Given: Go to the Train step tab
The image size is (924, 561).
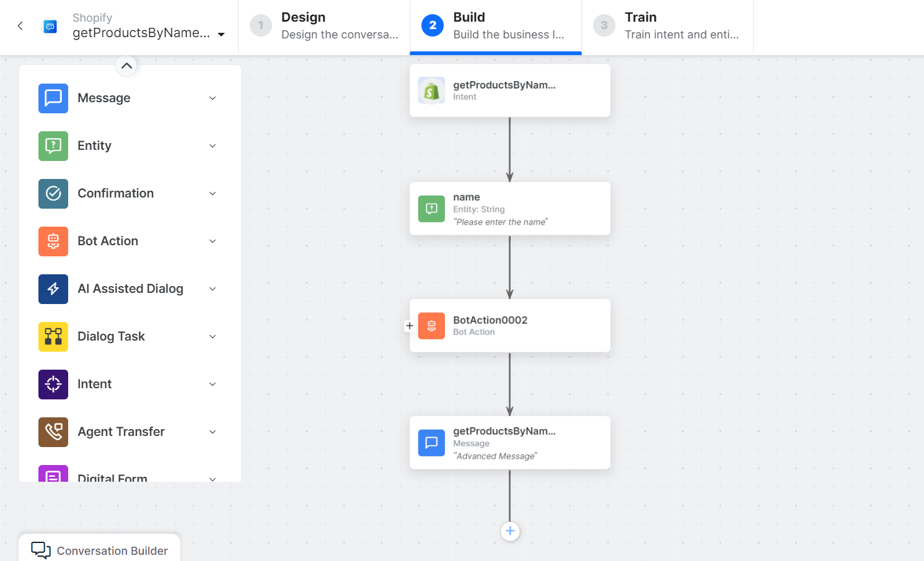Looking at the screenshot, I should pyautogui.click(x=667, y=26).
